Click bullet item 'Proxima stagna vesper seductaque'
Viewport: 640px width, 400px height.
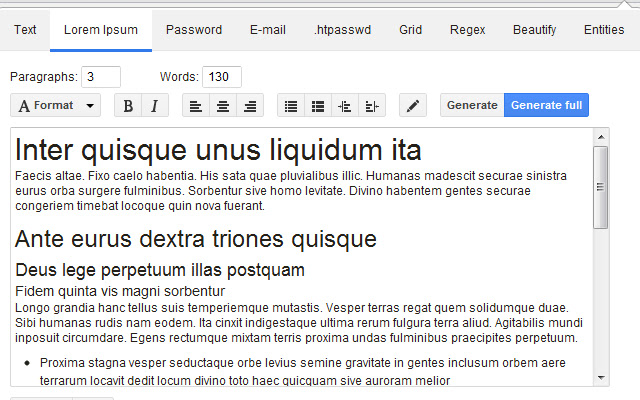tap(302, 372)
